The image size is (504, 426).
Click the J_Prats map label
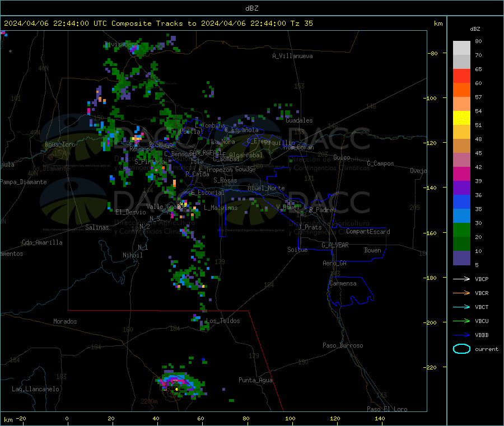[310, 227]
